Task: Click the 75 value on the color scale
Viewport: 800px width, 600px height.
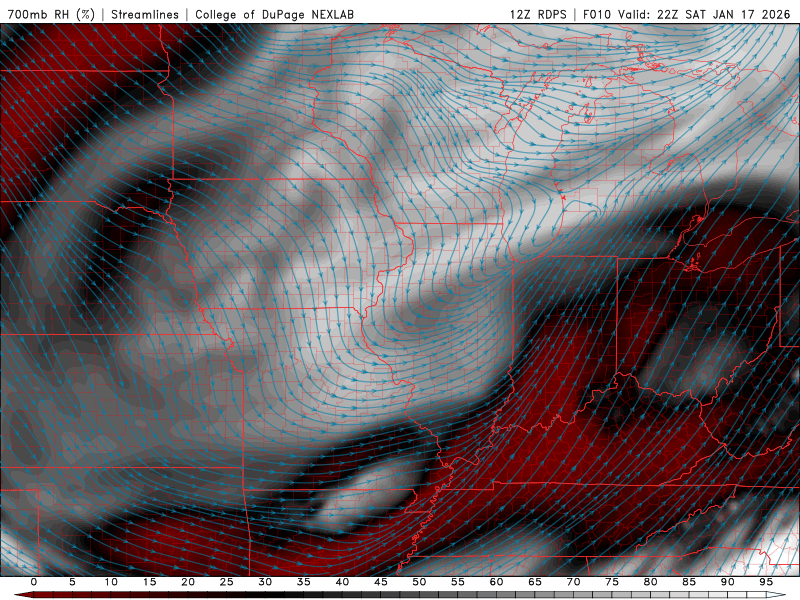Action: [612, 582]
